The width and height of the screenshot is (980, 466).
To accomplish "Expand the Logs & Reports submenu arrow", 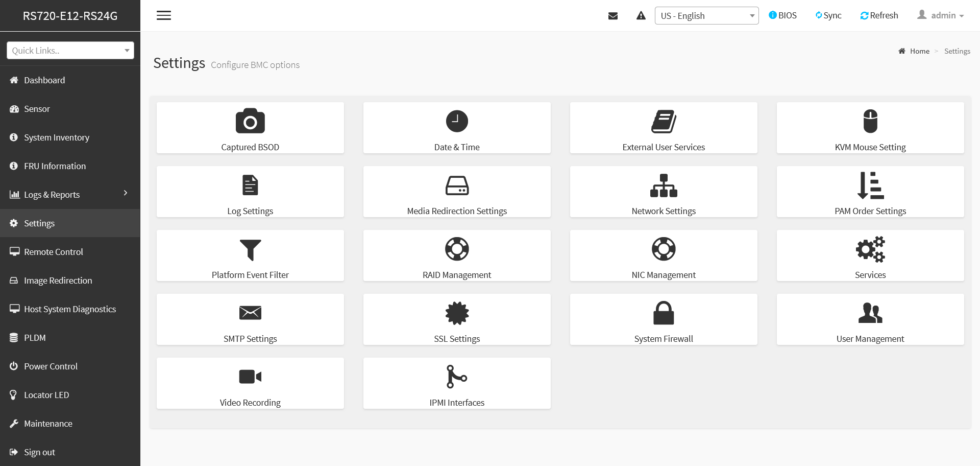I will 126,193.
